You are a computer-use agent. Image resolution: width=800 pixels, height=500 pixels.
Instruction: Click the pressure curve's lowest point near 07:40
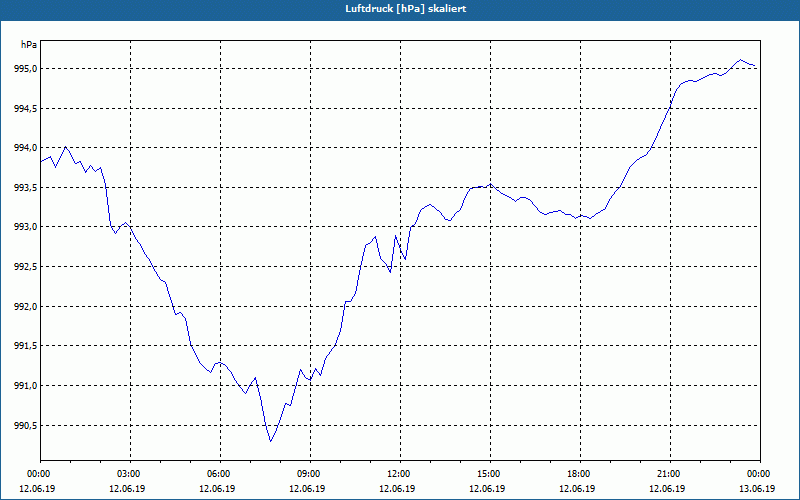click(270, 441)
